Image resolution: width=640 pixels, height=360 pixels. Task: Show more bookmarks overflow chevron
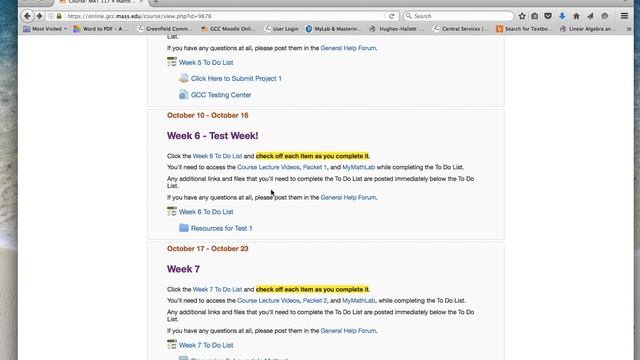[x=629, y=29]
